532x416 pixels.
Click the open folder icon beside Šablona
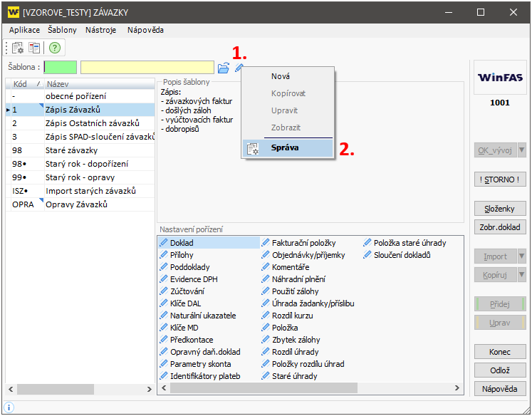[x=223, y=68]
